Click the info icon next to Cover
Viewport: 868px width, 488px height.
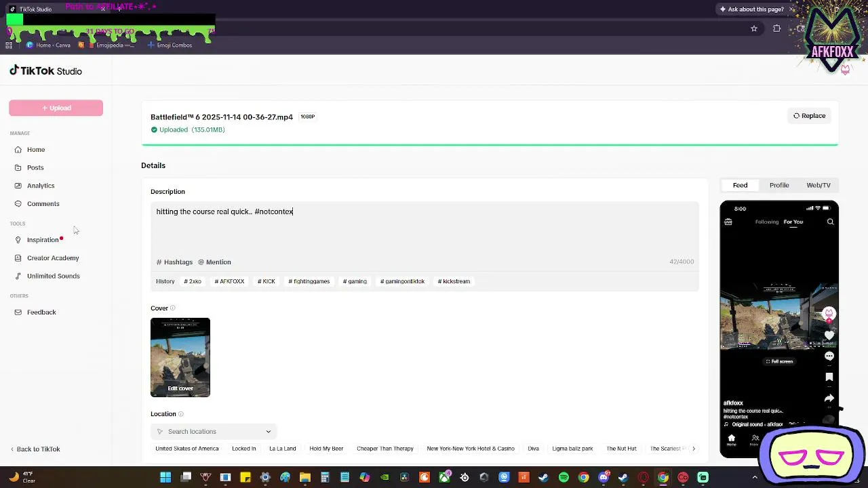click(x=173, y=308)
